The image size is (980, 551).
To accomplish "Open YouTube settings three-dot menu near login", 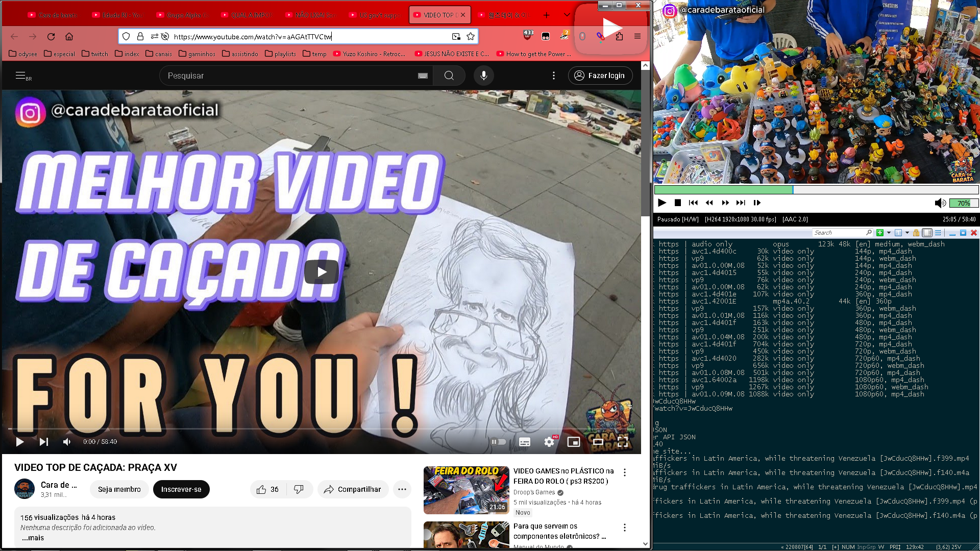I will tap(554, 76).
